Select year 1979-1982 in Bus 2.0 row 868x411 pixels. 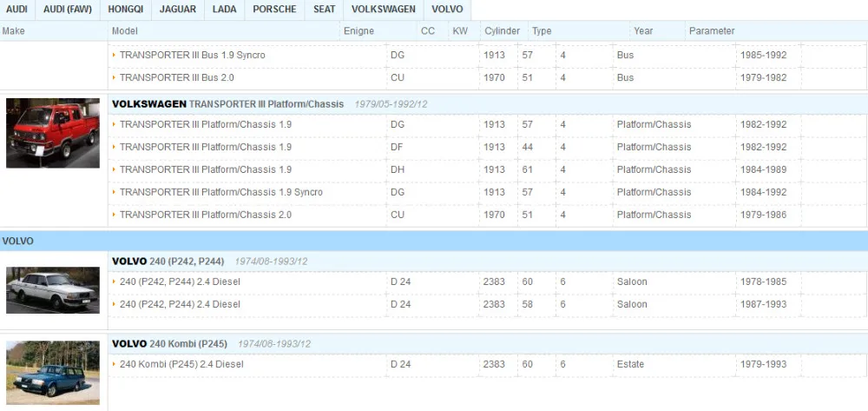[763, 77]
